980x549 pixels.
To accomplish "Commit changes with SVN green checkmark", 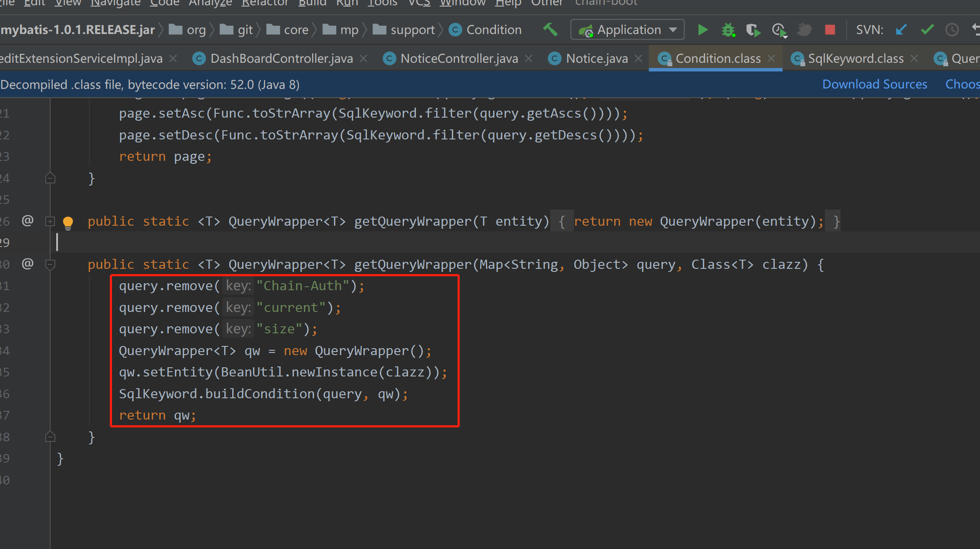I will point(927,30).
